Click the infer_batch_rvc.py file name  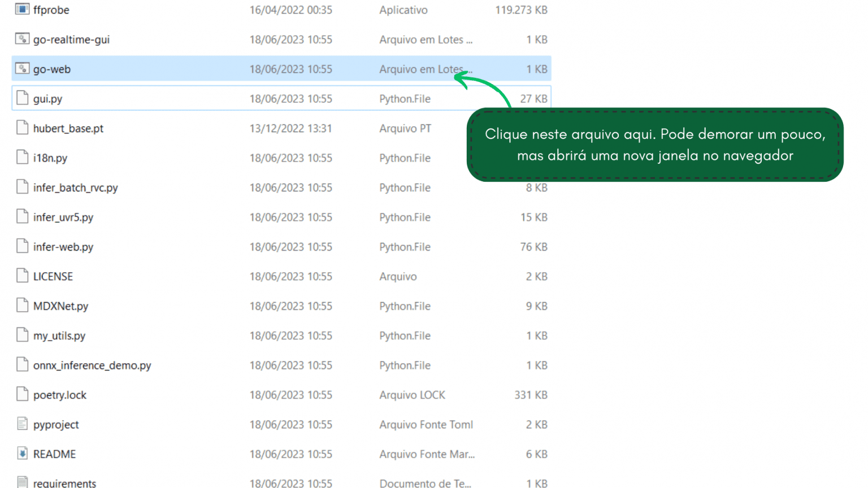[x=75, y=188]
